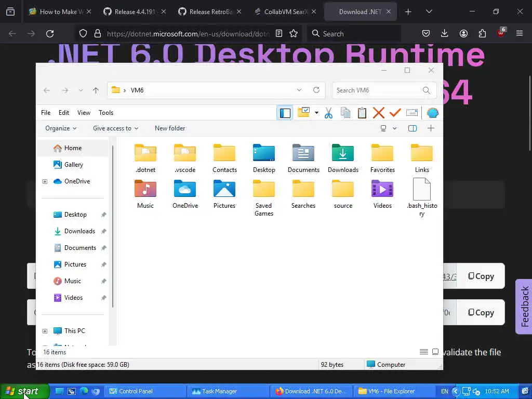Expand the OneDrive tree node
The image size is (532, 399).
coord(45,181)
